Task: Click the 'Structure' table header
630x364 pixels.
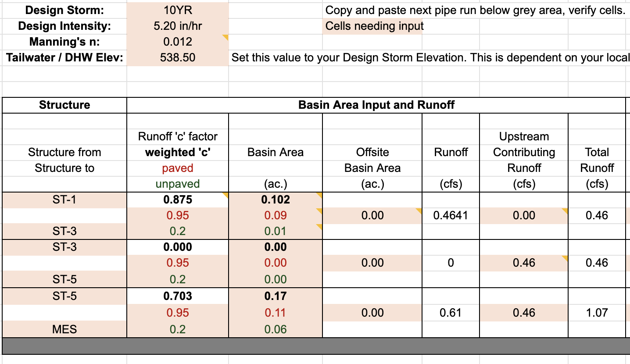Action: [x=64, y=105]
